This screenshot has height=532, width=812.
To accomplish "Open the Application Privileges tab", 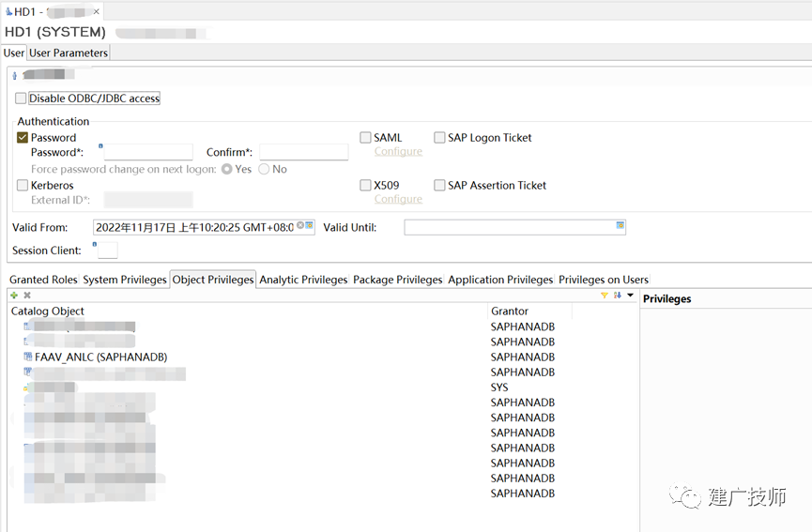I will 500,280.
